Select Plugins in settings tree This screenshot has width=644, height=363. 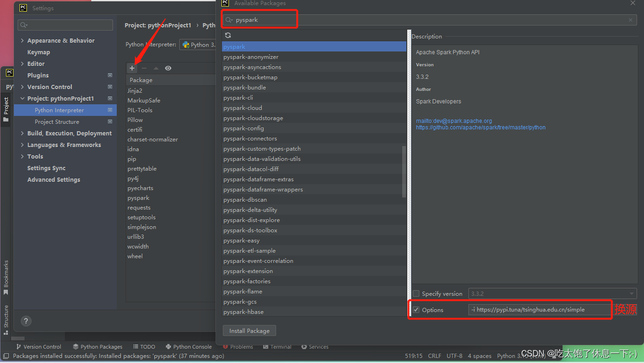coord(38,75)
